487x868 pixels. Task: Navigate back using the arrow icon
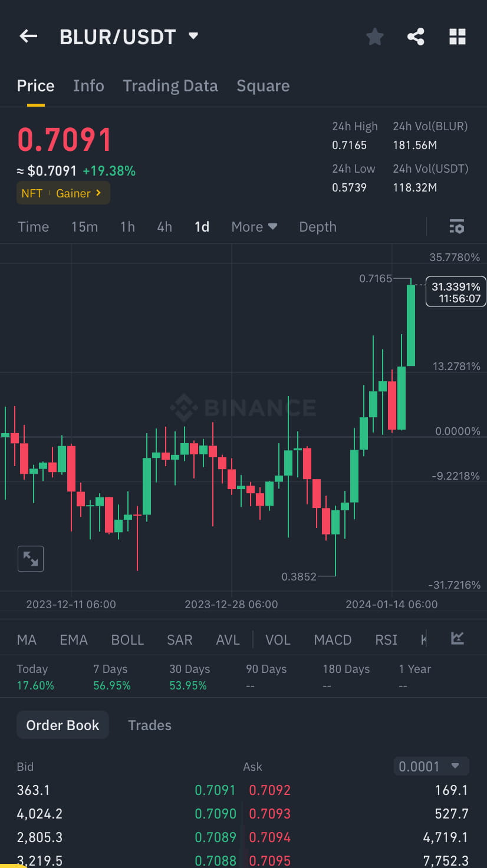pos(28,36)
